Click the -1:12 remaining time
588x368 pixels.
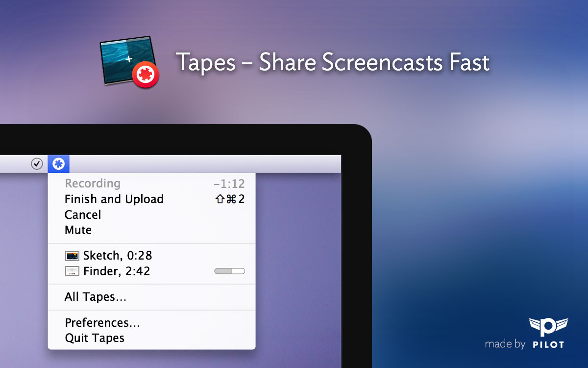(x=229, y=184)
